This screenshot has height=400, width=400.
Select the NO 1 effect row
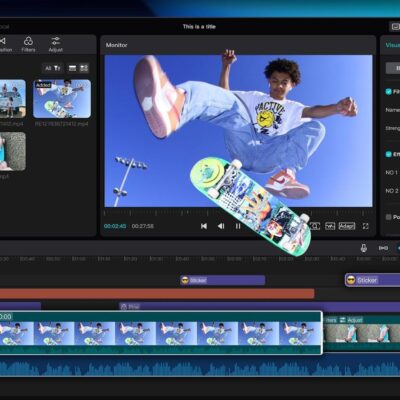[x=392, y=173]
